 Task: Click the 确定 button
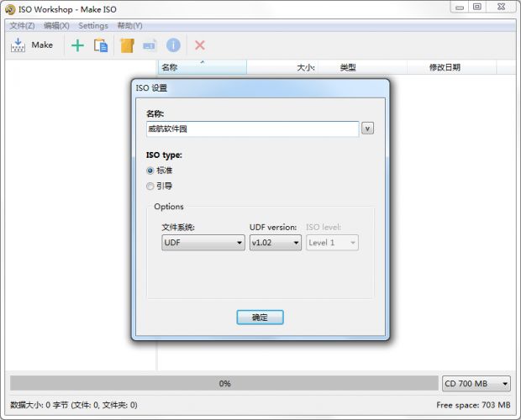[x=260, y=318]
